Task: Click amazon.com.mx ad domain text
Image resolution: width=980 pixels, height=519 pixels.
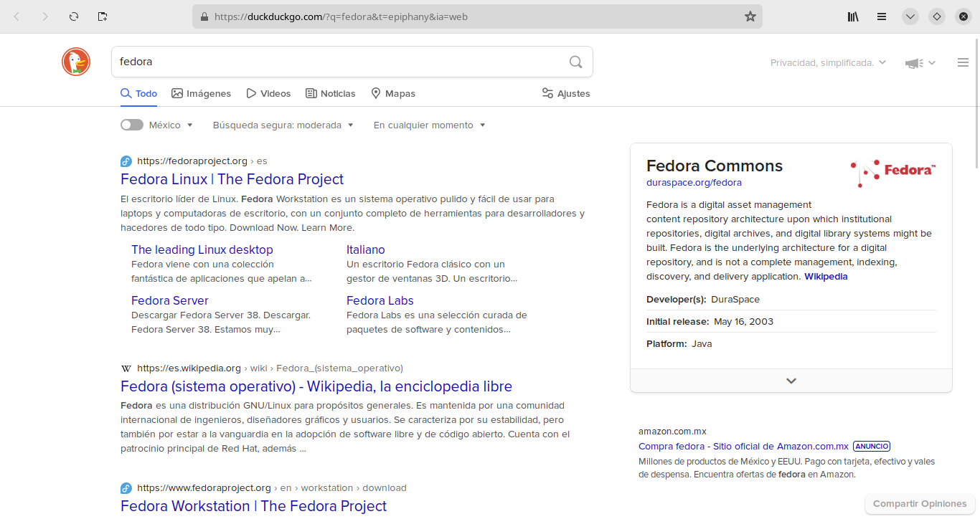Action: click(672, 432)
